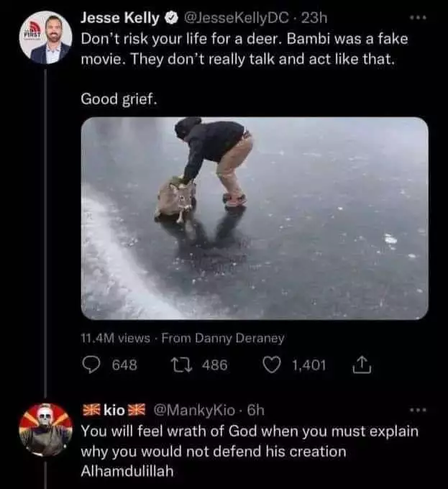This screenshot has height=489, width=448.
Task: Like the tweet with heart icon
Action: pos(272,365)
